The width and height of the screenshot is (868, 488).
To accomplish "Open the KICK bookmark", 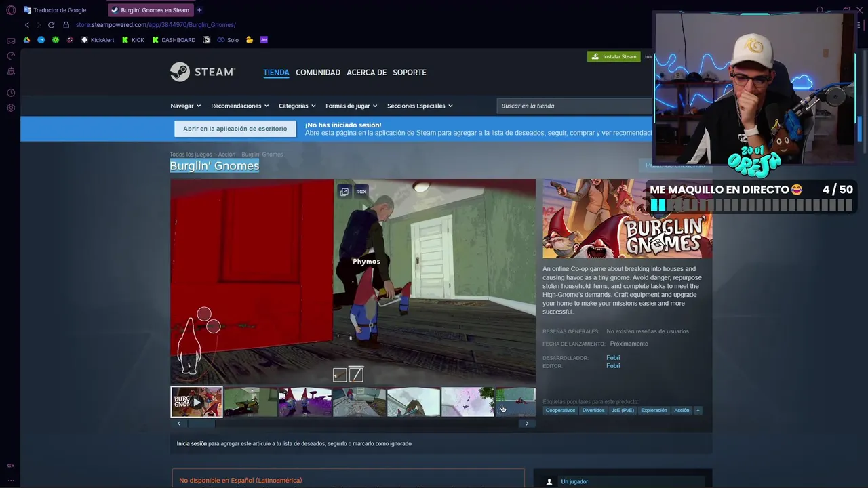I will point(133,40).
